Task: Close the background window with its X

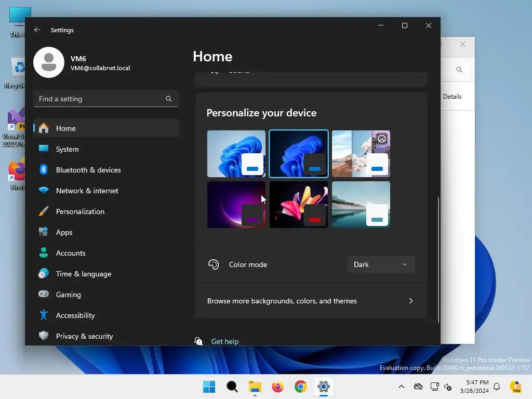Action: click(463, 44)
